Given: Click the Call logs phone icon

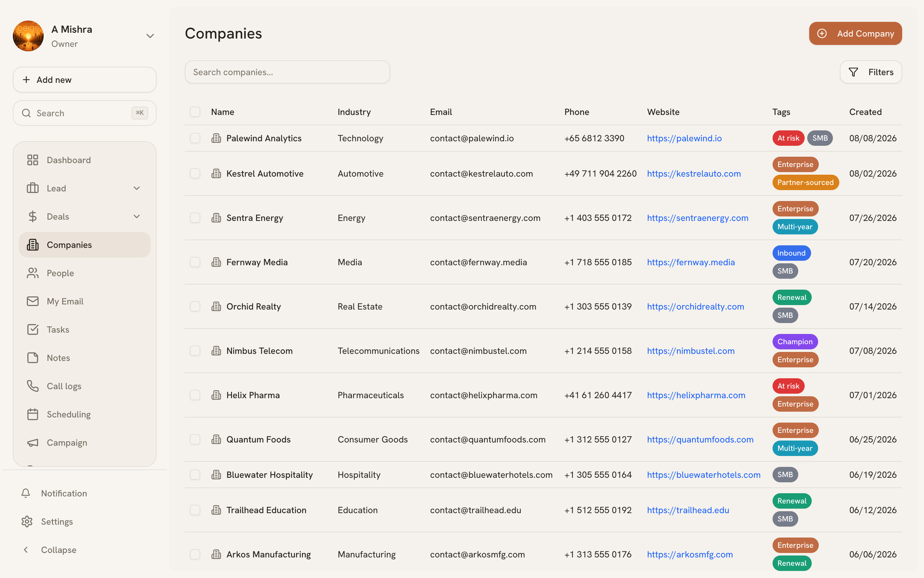Looking at the screenshot, I should coord(33,386).
